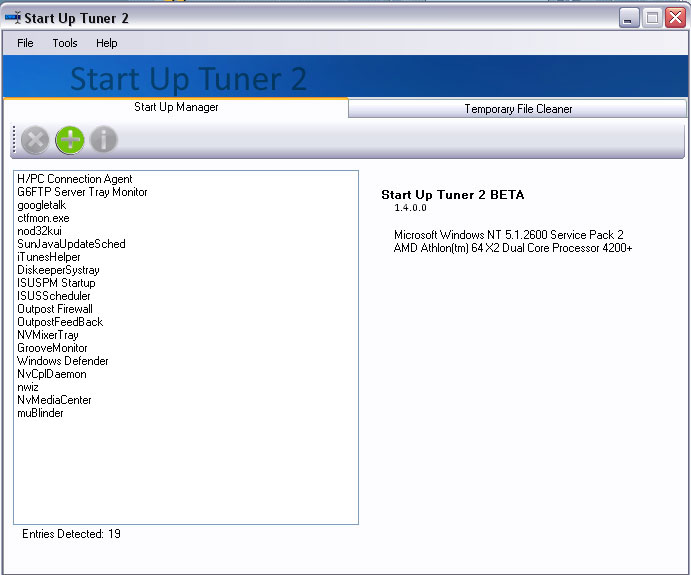This screenshot has height=575, width=691.
Task: Switch to the Start Up Manager tab
Action: pyautogui.click(x=176, y=107)
